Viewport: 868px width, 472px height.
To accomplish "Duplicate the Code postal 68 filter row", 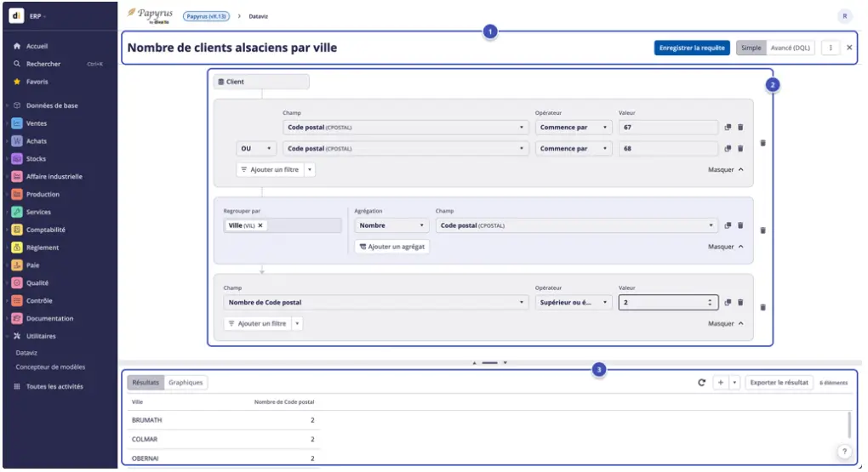I will coord(728,149).
